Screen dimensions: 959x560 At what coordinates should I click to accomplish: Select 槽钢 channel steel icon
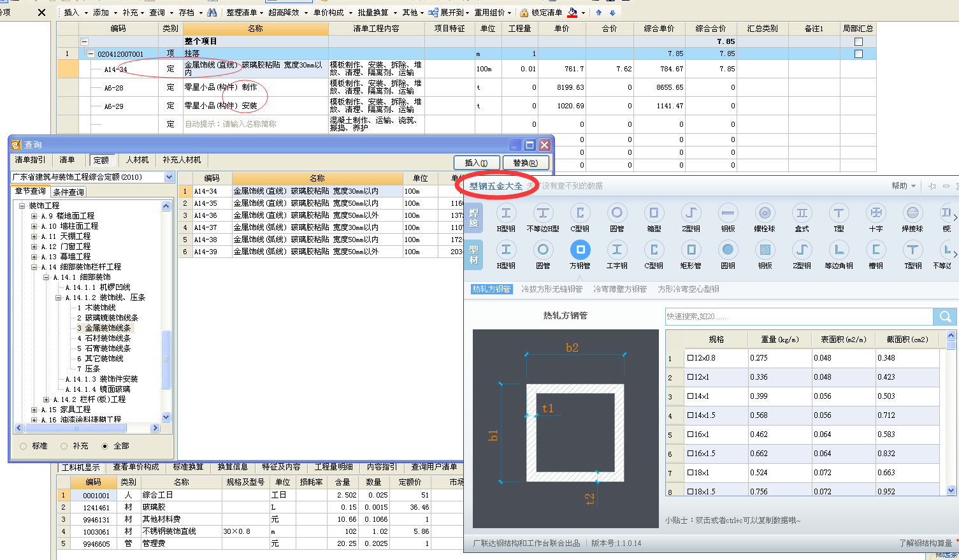876,250
